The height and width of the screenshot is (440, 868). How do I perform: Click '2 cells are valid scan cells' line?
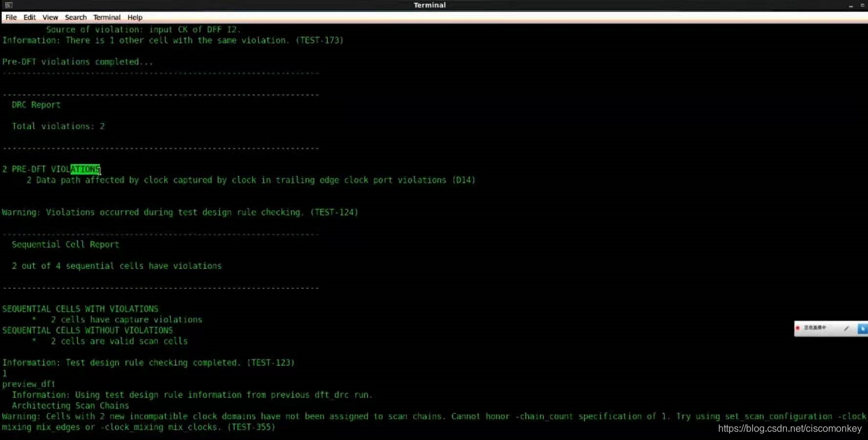(x=109, y=341)
